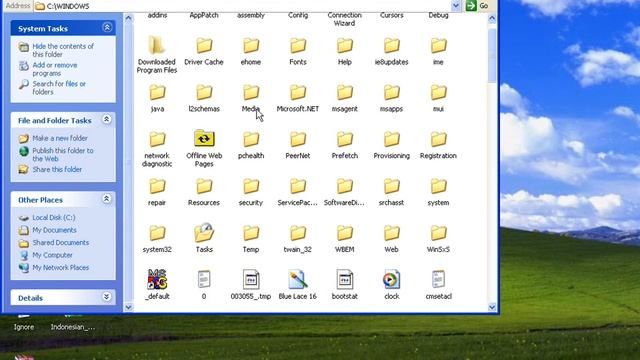The image size is (640, 360).
Task: Select the srchasst folder
Action: [391, 192]
